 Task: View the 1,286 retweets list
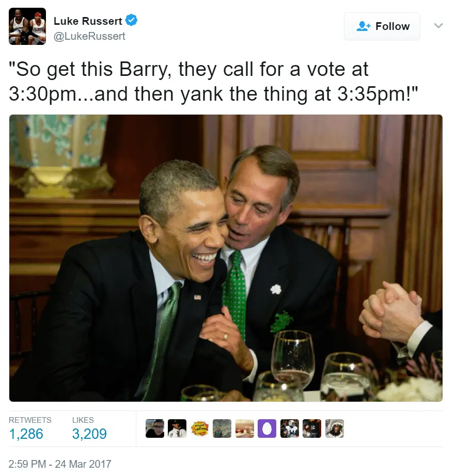tap(30, 429)
